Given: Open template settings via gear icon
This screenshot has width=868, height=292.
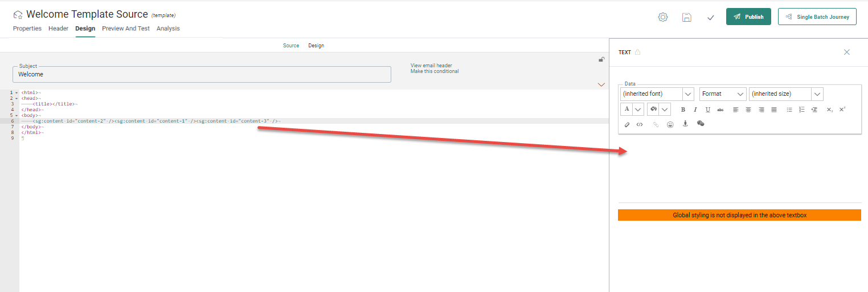Looking at the screenshot, I should click(x=662, y=17).
